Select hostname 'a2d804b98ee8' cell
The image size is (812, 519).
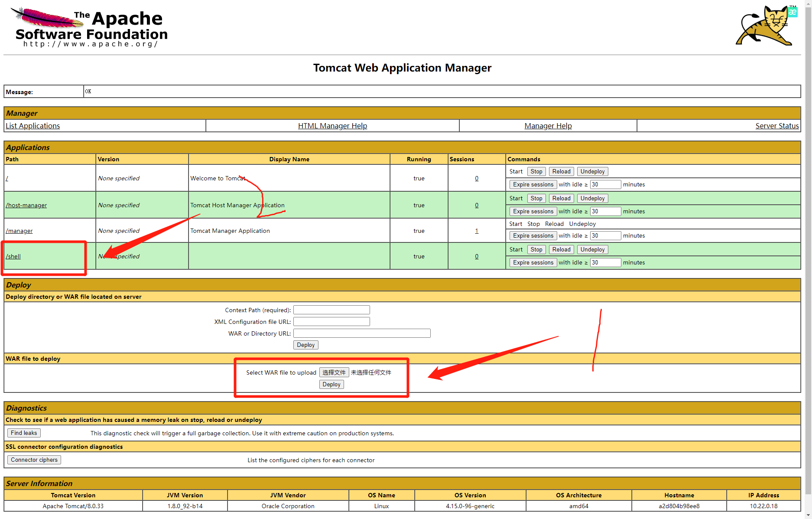click(x=679, y=506)
